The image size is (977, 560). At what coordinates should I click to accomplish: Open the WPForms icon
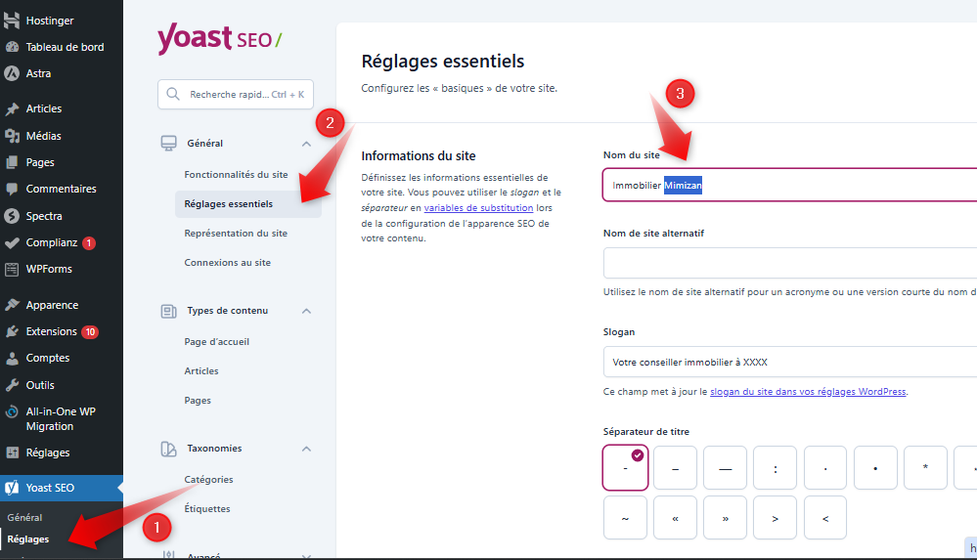pos(13,269)
